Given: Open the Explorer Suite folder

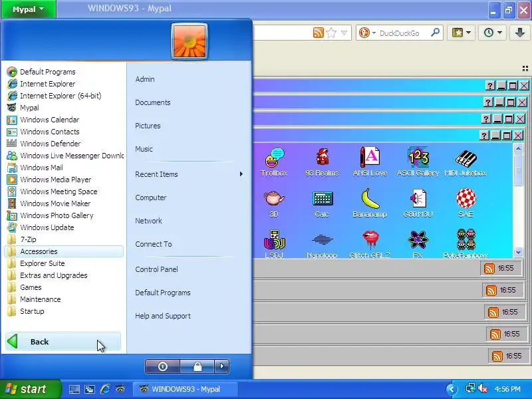Looking at the screenshot, I should pos(64,263).
